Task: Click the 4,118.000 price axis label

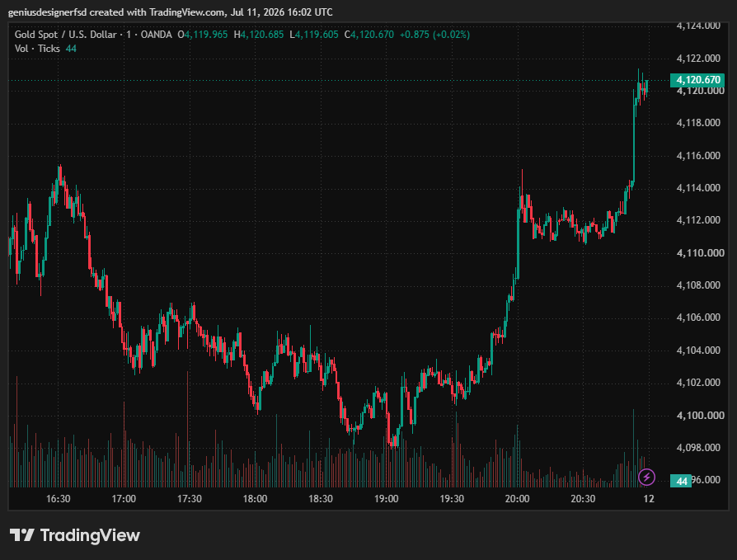Action: pyautogui.click(x=698, y=123)
